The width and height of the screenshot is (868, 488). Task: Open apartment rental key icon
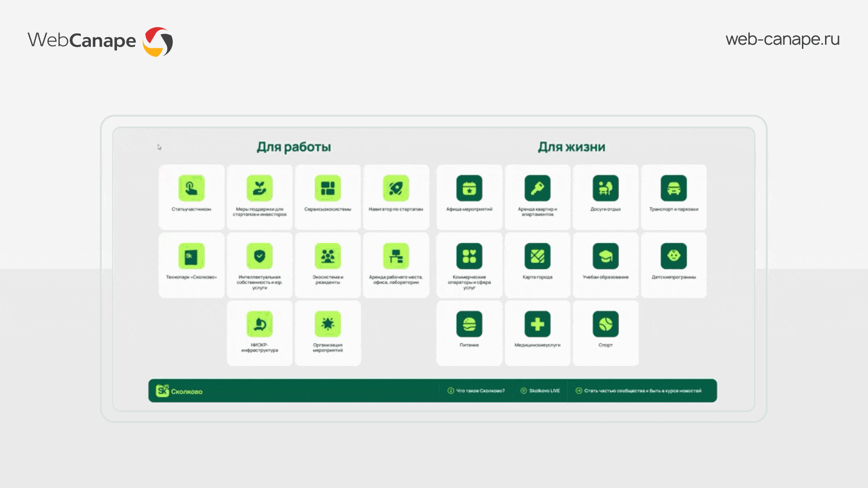pos(538,188)
